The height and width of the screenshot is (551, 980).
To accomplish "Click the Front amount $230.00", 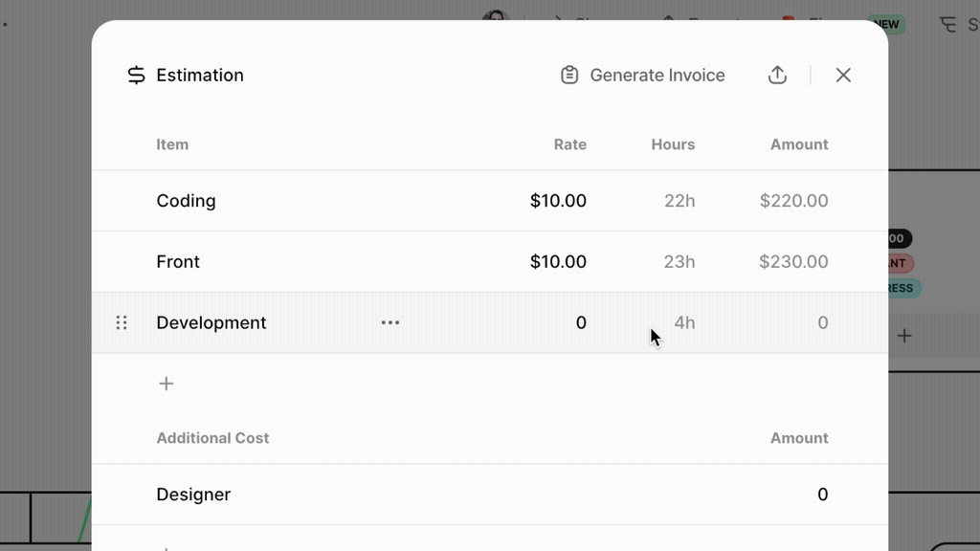I will 793,262.
